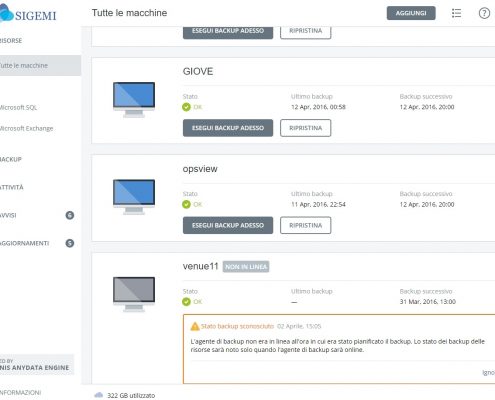The width and height of the screenshot is (495, 400).
Task: Open Microsoft SQL in sidebar
Action: (18, 107)
